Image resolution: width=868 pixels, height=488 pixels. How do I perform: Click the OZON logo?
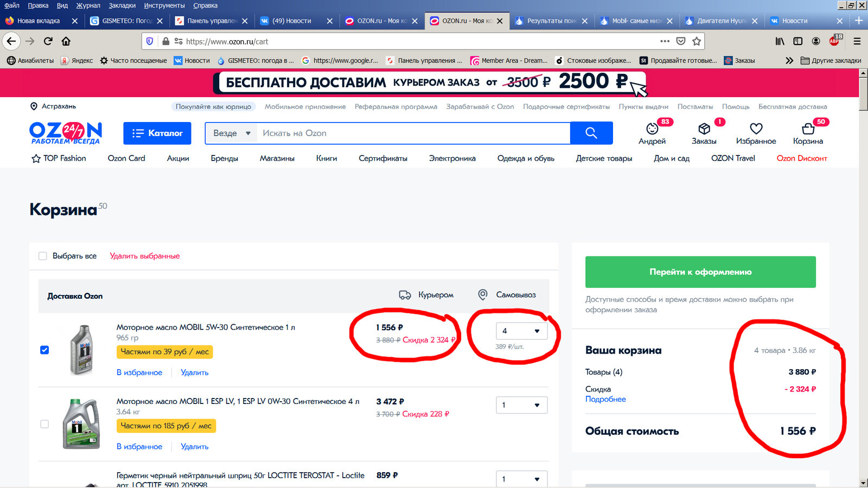tap(66, 133)
